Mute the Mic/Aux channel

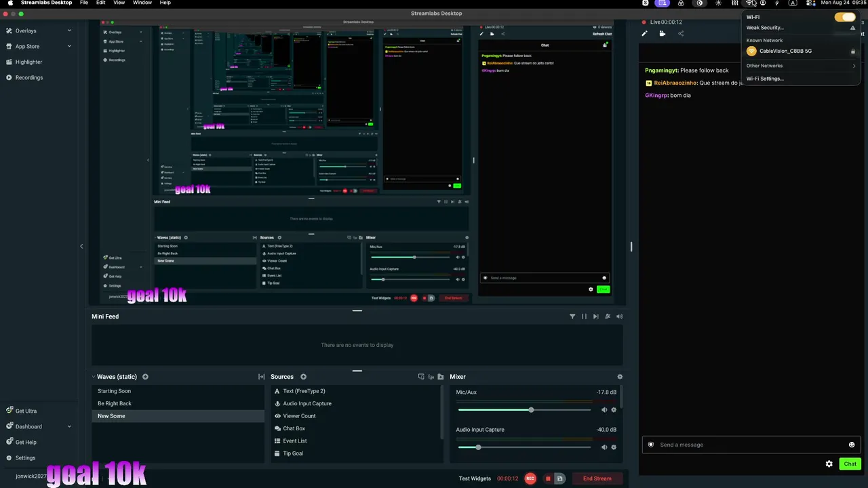click(604, 410)
